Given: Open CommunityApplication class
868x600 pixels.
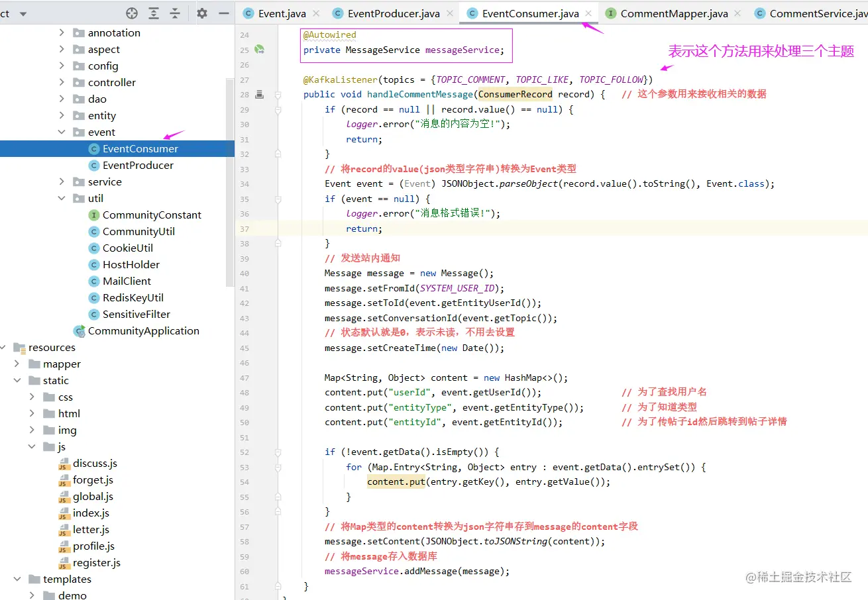Looking at the screenshot, I should [143, 330].
